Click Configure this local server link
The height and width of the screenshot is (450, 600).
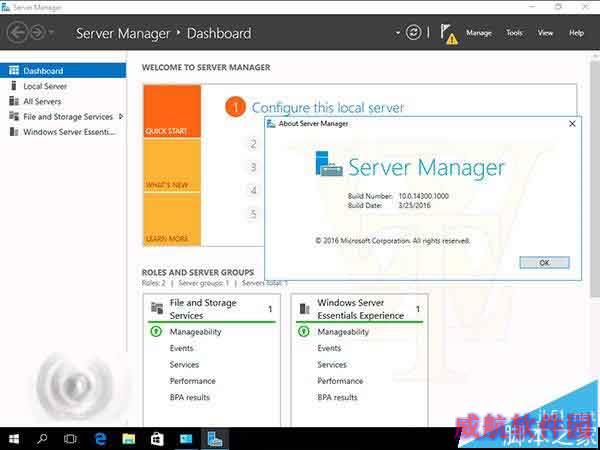(328, 108)
